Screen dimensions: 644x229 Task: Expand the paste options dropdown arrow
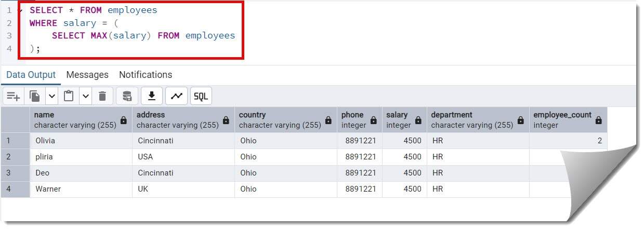coord(86,96)
